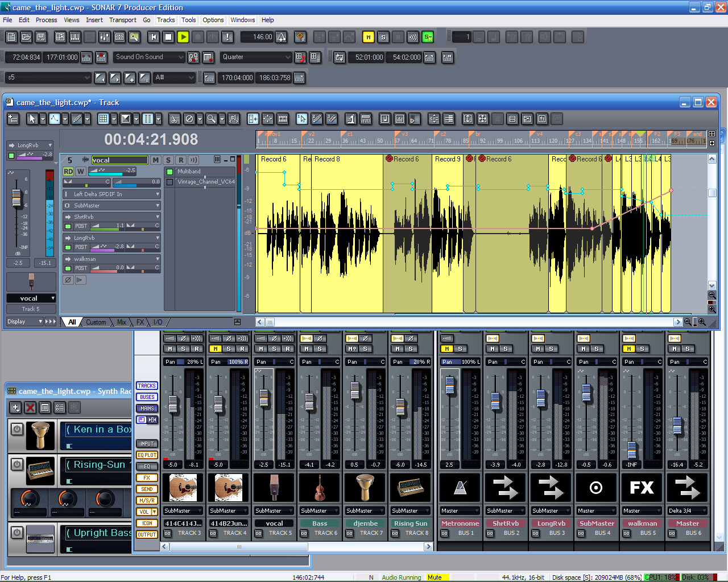Click the metronome icon beside tempo 146.00
Viewport: 728px width, 582px height.
point(282,37)
